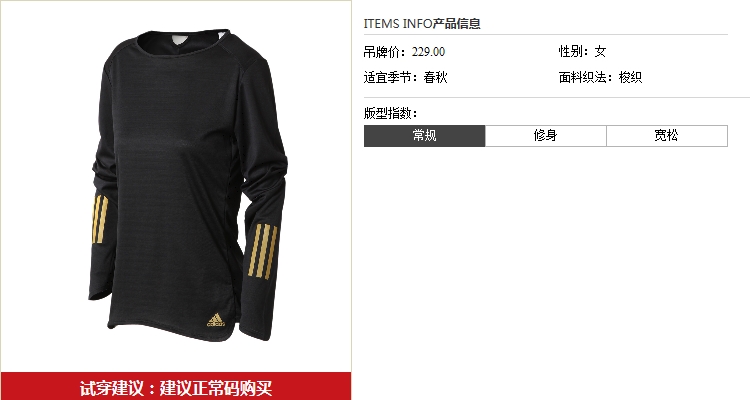Select the 修身 fit option
The width and height of the screenshot is (750, 400).
(x=546, y=136)
